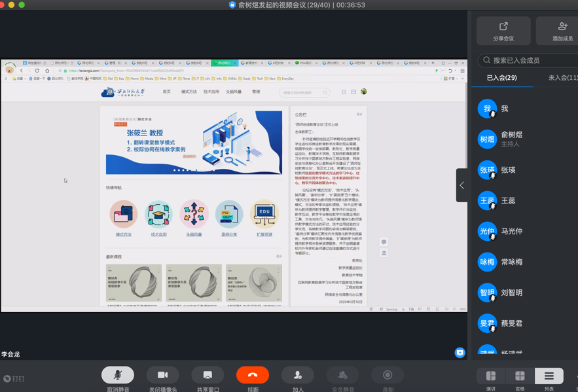Open the mail icon in site header
Viewport: 578px width, 392px height.
pos(353,92)
